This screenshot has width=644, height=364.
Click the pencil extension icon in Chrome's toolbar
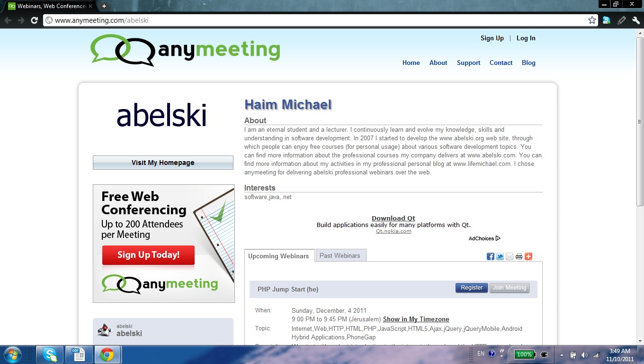click(621, 20)
